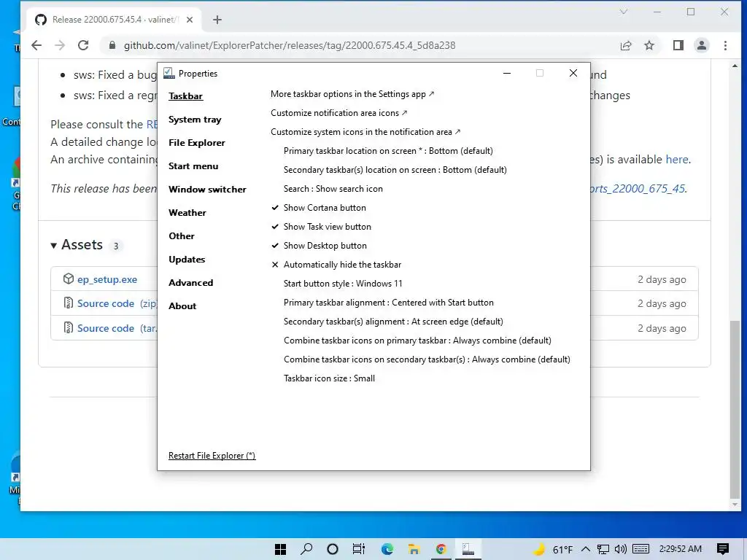Click the 'here' archive link on GitHub

[x=676, y=160]
